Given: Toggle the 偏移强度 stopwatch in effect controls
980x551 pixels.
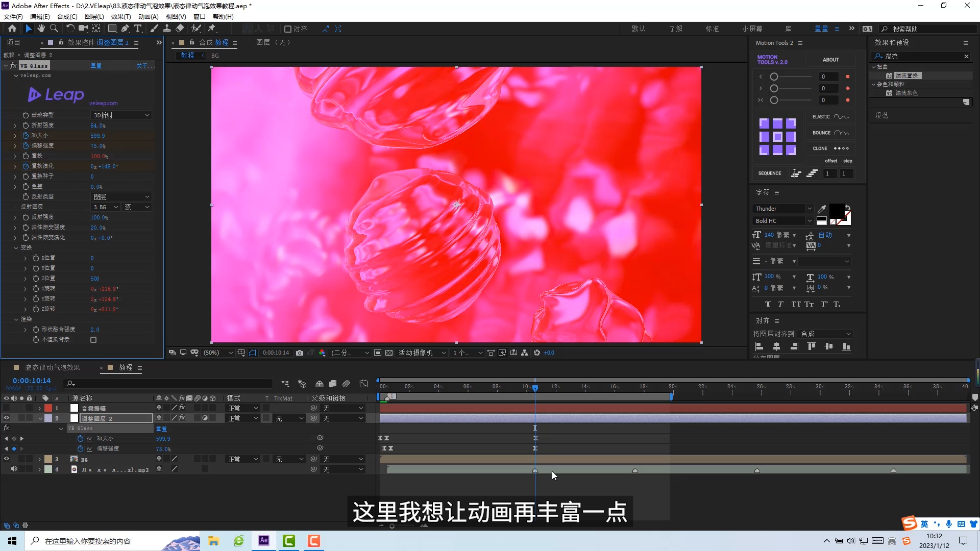Looking at the screenshot, I should point(26,146).
